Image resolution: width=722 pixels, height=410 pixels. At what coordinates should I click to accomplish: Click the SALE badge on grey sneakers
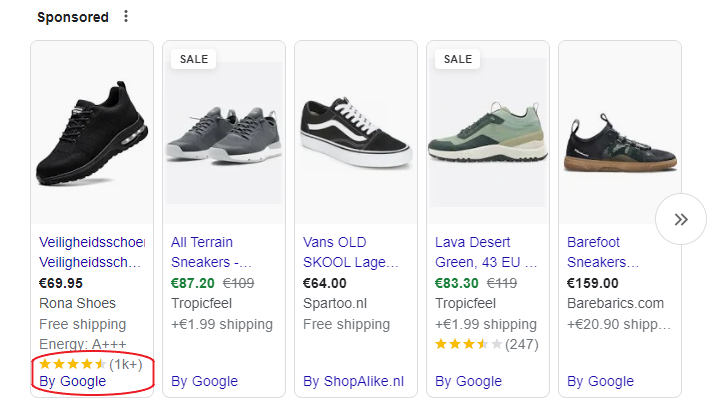pyautogui.click(x=193, y=59)
